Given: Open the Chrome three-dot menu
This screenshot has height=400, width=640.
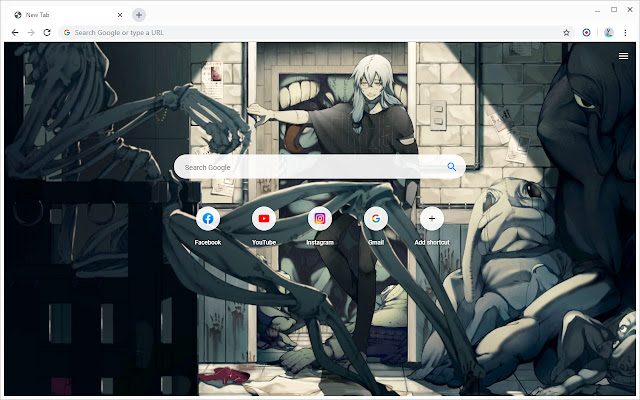Looking at the screenshot, I should tap(625, 33).
